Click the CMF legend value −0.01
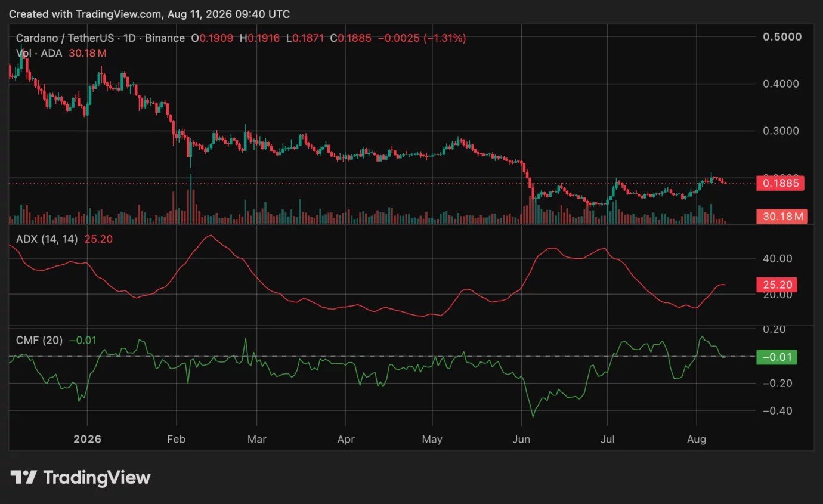 pyautogui.click(x=83, y=341)
